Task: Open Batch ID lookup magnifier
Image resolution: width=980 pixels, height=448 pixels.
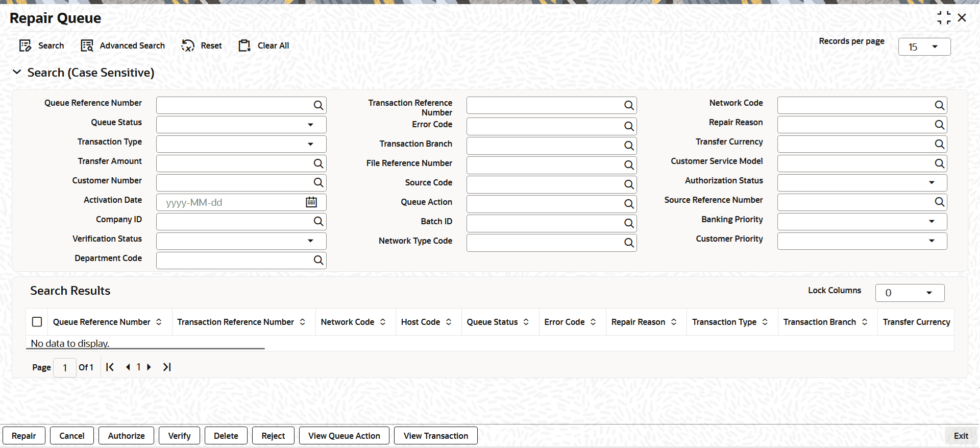Action: (629, 224)
